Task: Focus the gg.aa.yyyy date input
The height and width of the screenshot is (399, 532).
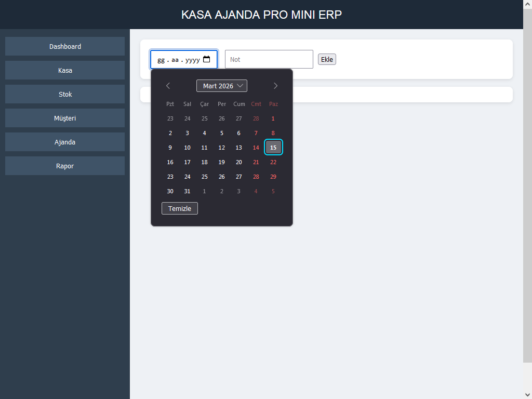Action: point(178,60)
